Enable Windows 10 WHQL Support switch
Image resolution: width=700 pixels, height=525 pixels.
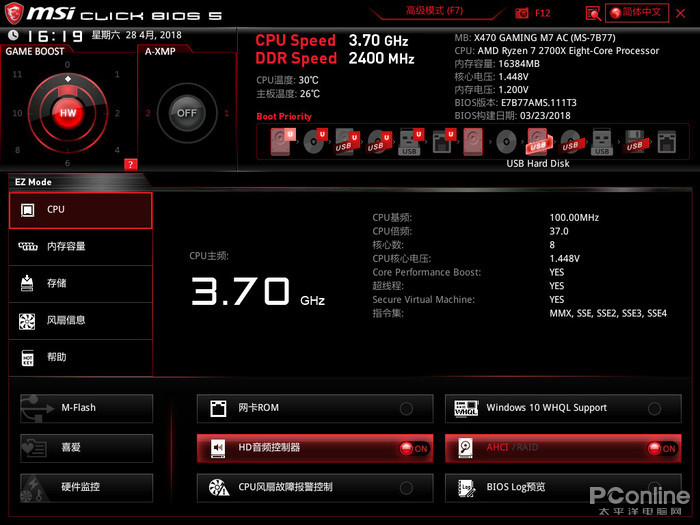click(654, 408)
